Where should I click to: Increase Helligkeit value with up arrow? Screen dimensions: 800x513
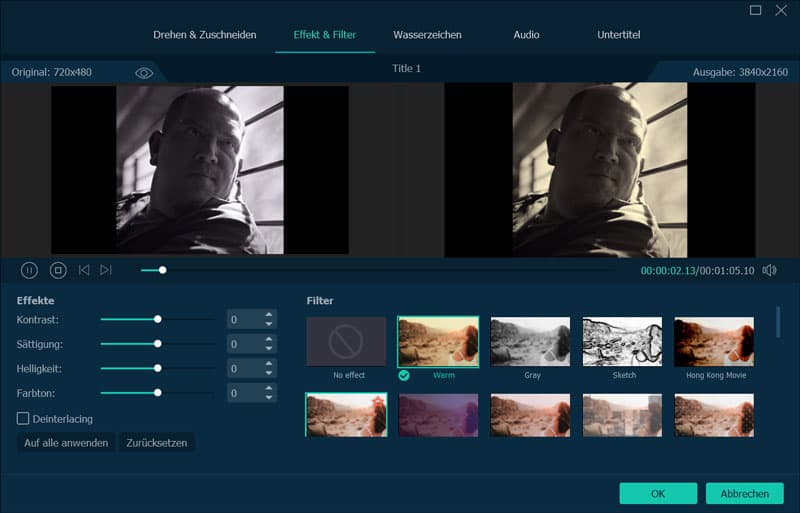tap(268, 364)
